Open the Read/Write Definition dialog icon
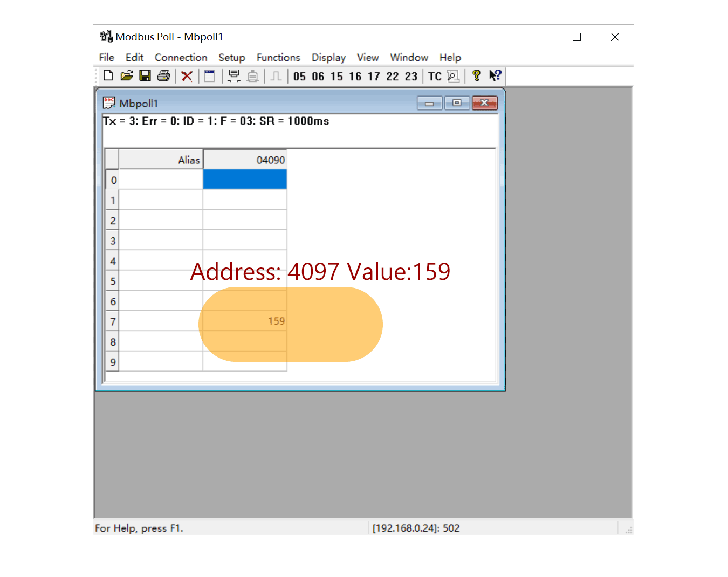 coord(209,75)
